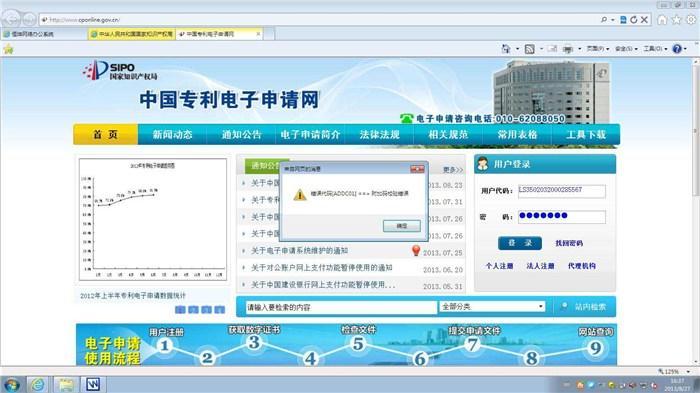Select the 工具下载 navigation tab
The width and height of the screenshot is (700, 393).
(586, 134)
